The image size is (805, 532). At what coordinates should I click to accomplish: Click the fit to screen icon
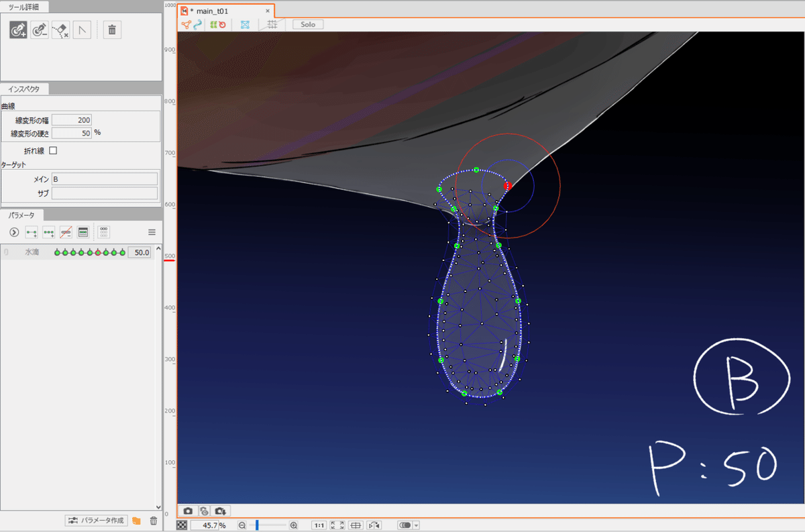point(337,525)
